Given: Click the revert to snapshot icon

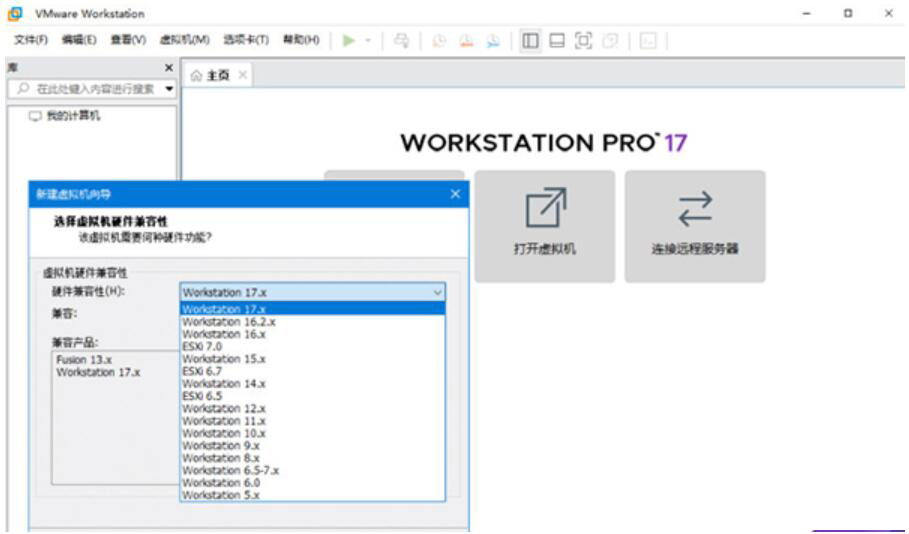Looking at the screenshot, I should [x=466, y=41].
